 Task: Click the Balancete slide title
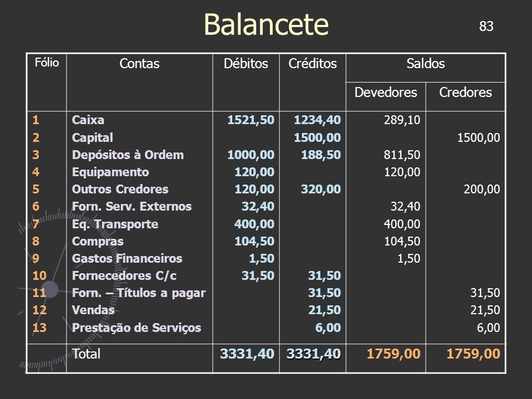click(x=266, y=24)
